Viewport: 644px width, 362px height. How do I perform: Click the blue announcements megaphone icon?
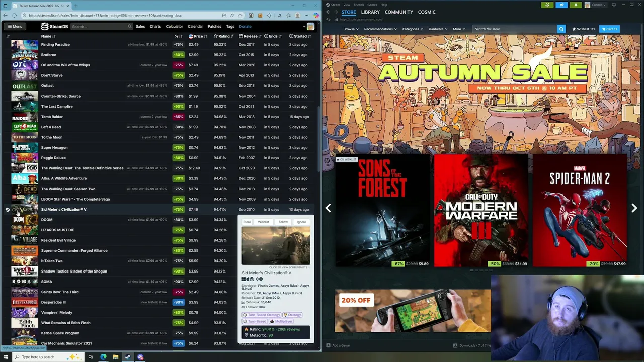pyautogui.click(x=561, y=5)
